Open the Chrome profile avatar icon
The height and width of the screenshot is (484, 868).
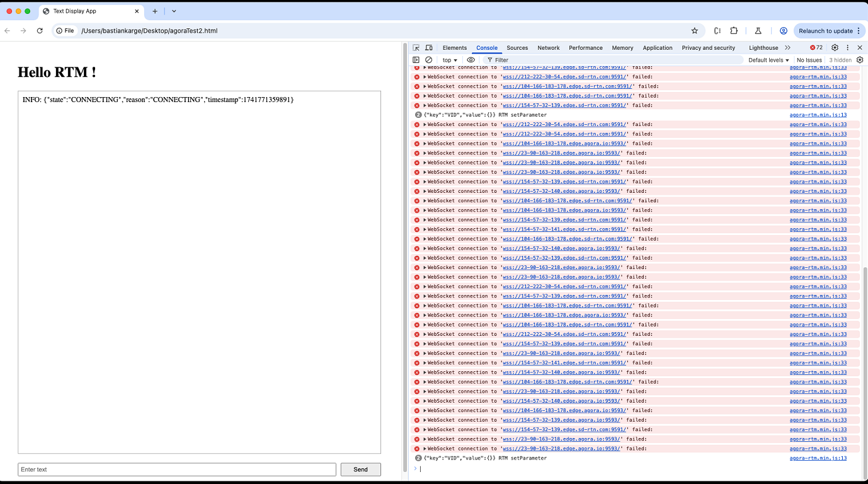(784, 31)
